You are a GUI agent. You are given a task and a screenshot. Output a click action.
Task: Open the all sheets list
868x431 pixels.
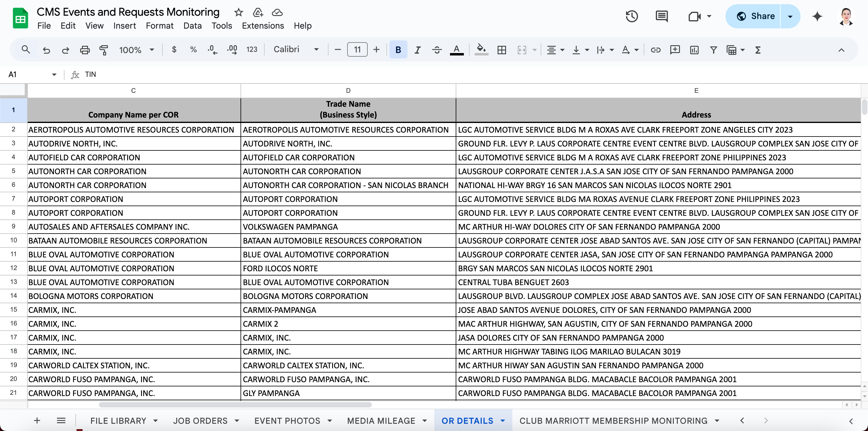[x=61, y=420]
